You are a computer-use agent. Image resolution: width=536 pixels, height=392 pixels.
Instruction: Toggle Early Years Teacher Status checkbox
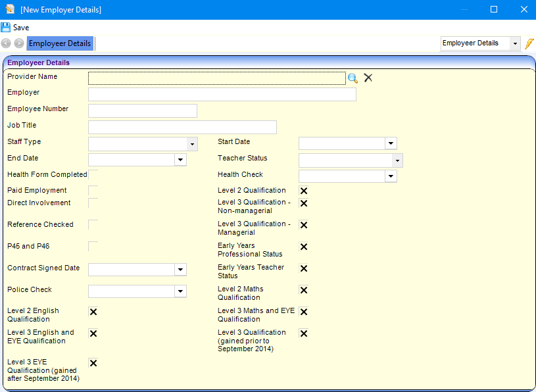304,268
